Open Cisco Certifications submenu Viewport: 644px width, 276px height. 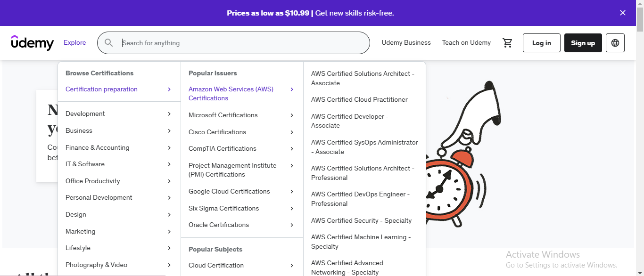tap(242, 132)
